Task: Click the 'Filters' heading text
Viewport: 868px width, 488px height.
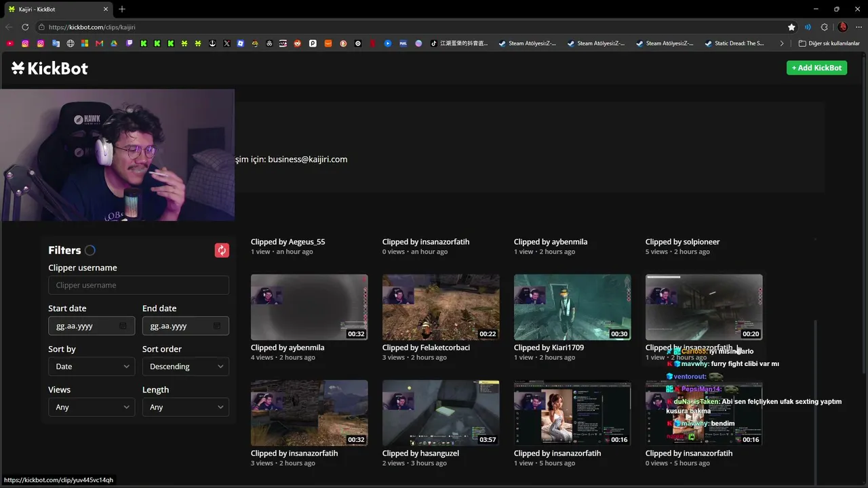Action: (x=64, y=250)
